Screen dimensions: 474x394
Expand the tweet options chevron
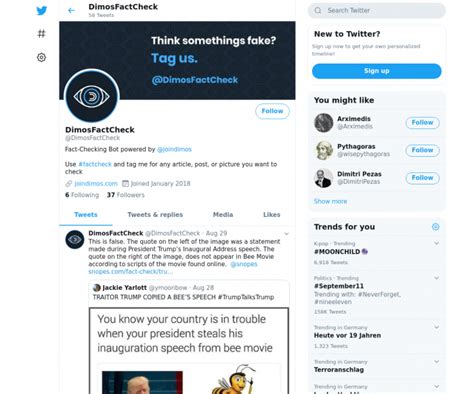(286, 234)
